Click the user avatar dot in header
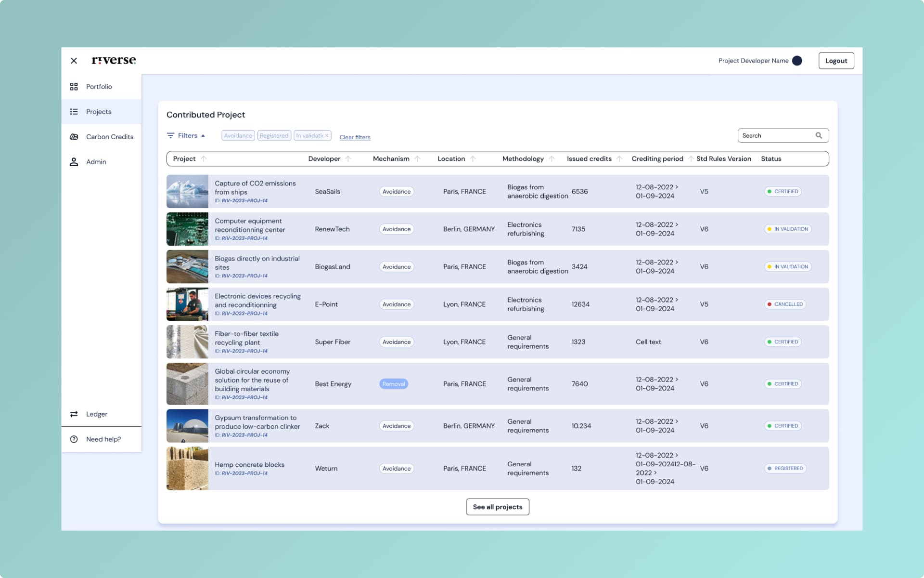 pyautogui.click(x=797, y=61)
